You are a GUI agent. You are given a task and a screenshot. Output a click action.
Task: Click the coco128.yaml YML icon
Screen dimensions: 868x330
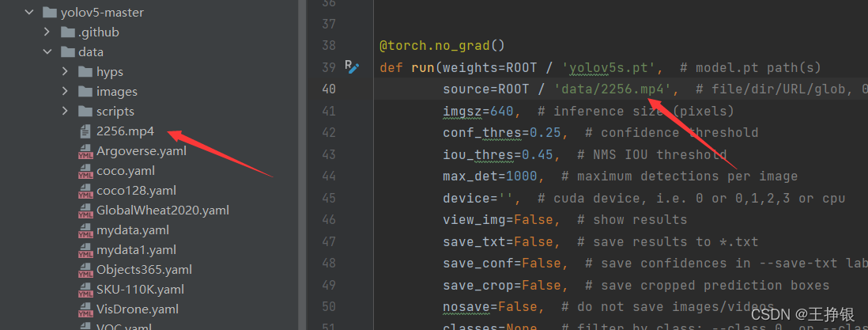85,191
